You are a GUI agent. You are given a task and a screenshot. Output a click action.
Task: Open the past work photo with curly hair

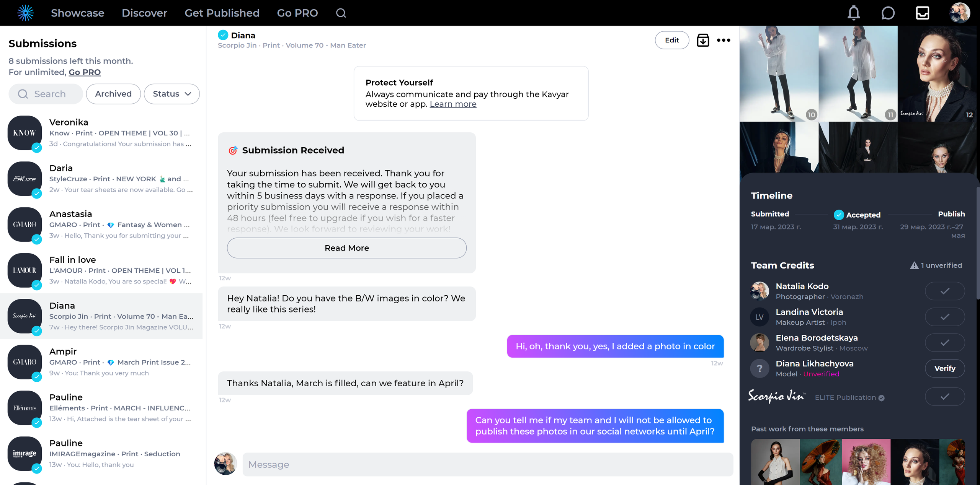[x=866, y=462]
